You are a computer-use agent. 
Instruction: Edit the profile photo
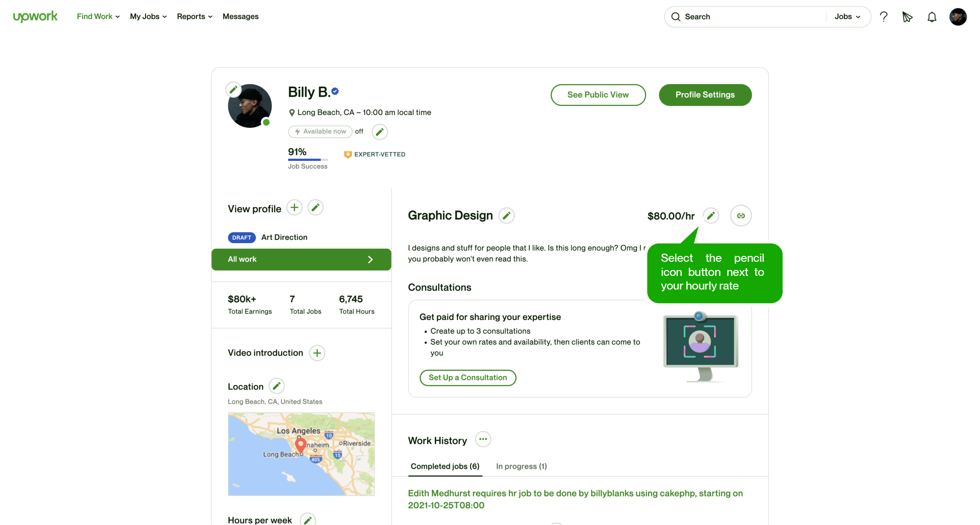click(233, 90)
